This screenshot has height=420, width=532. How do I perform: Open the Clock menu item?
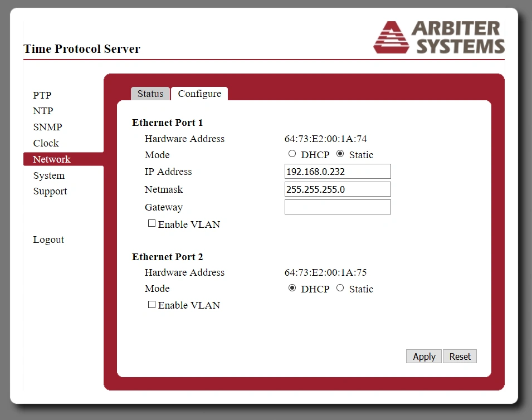point(46,143)
